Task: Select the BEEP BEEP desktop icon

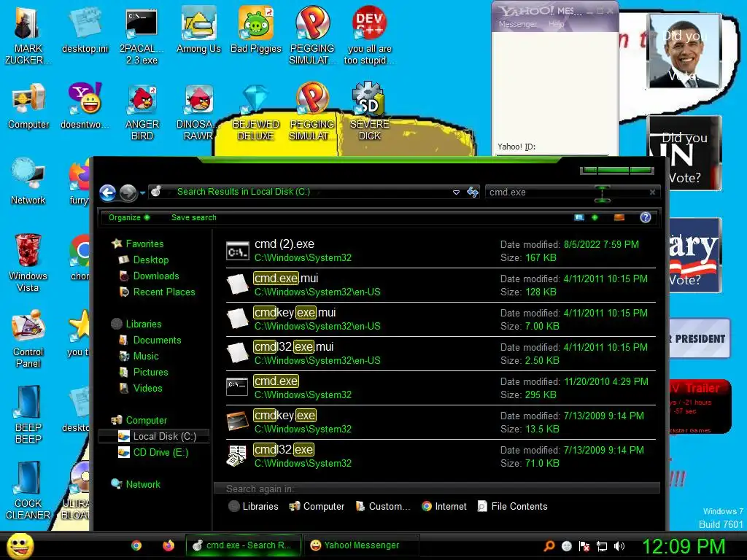Action: (x=28, y=414)
